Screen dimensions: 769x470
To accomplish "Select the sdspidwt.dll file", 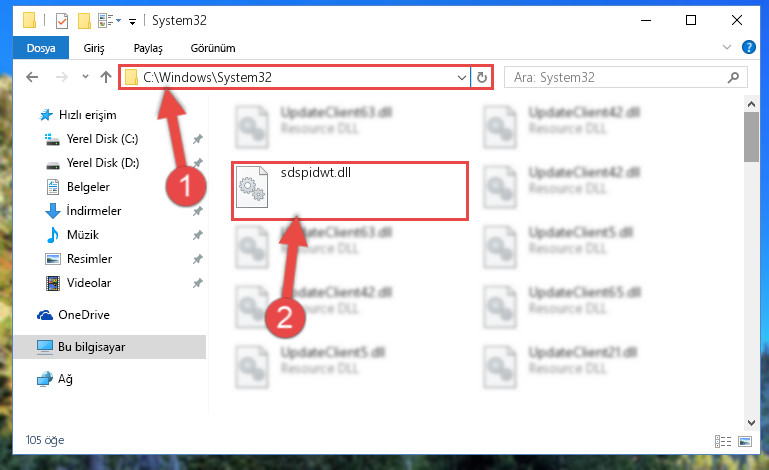I will [x=350, y=190].
